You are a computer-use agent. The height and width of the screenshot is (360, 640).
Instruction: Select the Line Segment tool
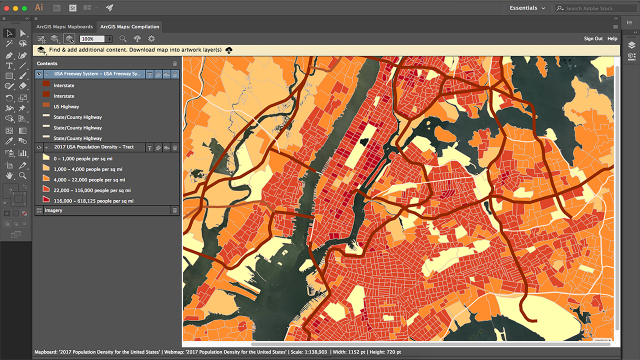click(22, 65)
